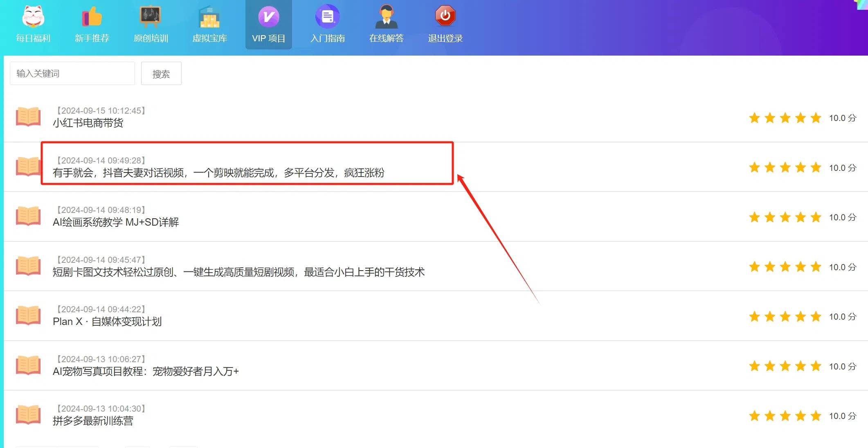The height and width of the screenshot is (448, 868).
Task: Click the 新手推荐 thumbs-up icon
Action: point(92,16)
